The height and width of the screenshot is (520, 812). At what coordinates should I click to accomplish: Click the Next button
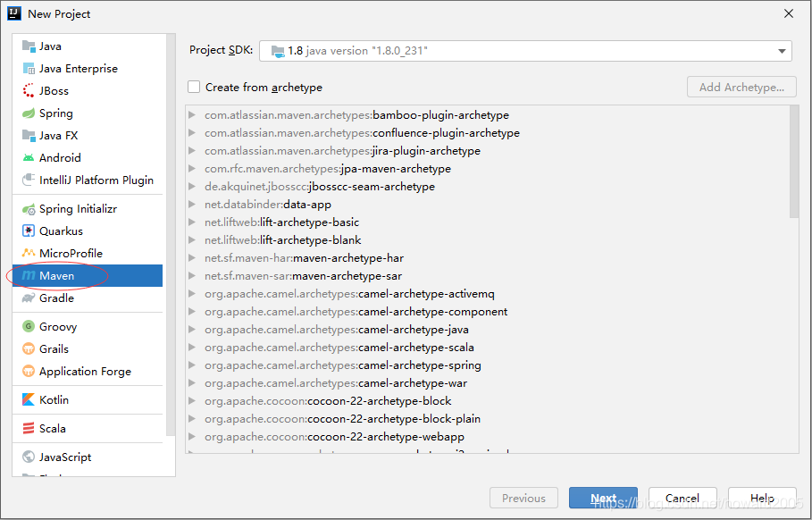click(x=603, y=498)
